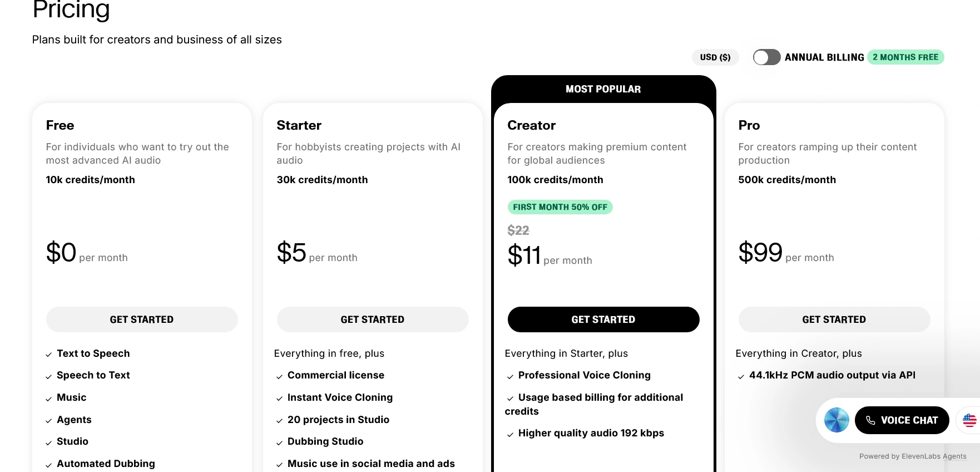Image resolution: width=980 pixels, height=472 pixels.
Task: Click Get Started on the Free plan
Action: [x=142, y=319]
